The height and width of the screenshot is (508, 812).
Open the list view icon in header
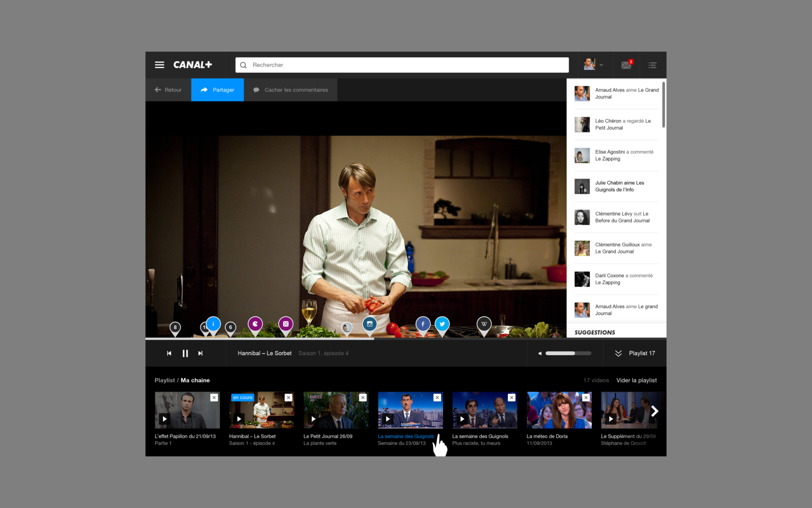pyautogui.click(x=653, y=65)
